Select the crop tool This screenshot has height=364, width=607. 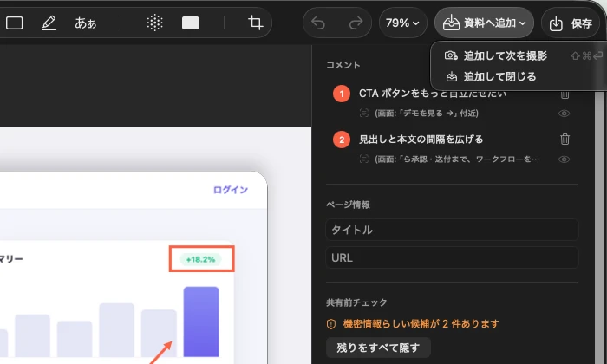pyautogui.click(x=255, y=23)
